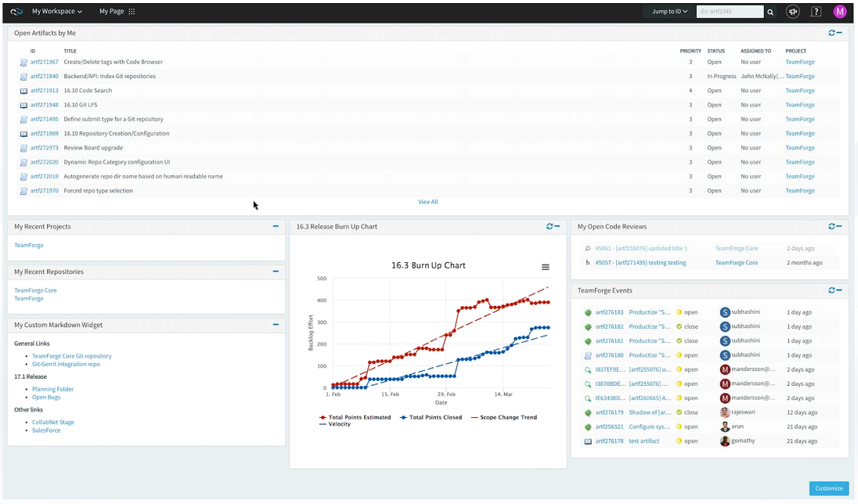The image size is (858, 504).
Task: Toggle Total Points Closed legend series
Action: [431, 417]
